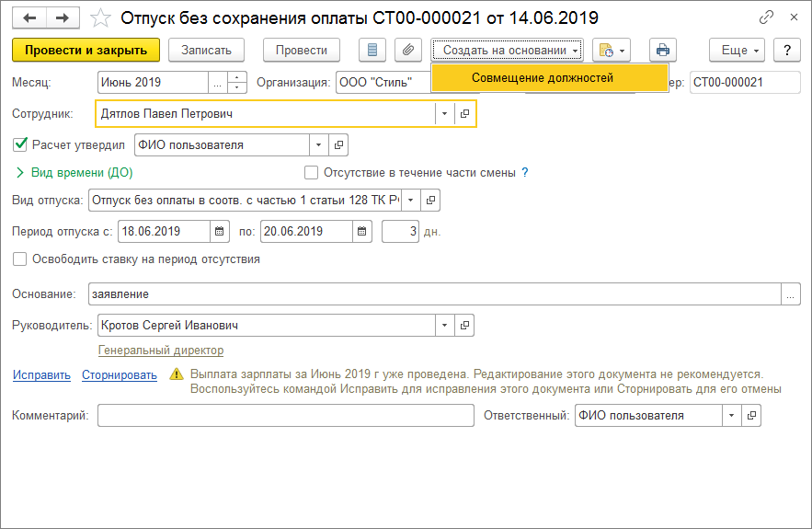The height and width of the screenshot is (529, 812).
Task: Open the Вид отпуска dropdown list
Action: click(410, 200)
